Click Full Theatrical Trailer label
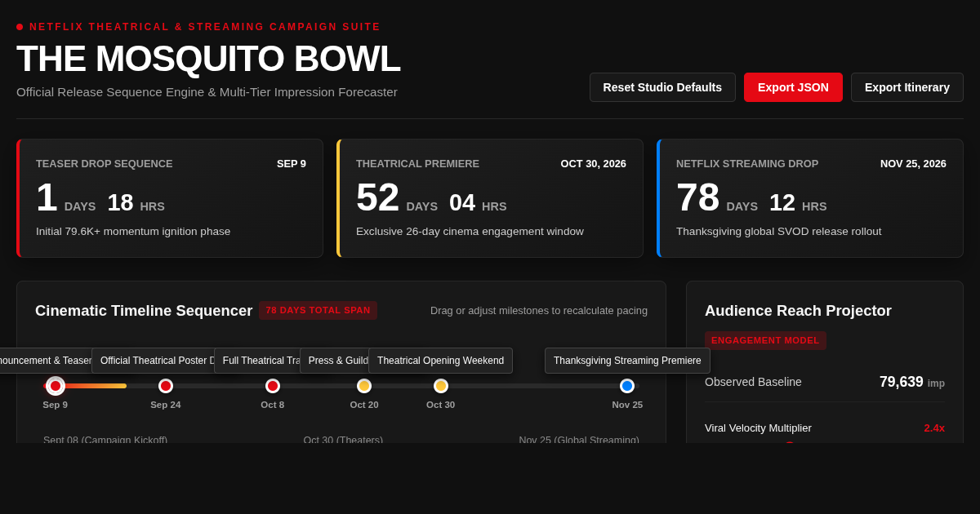 [257, 361]
